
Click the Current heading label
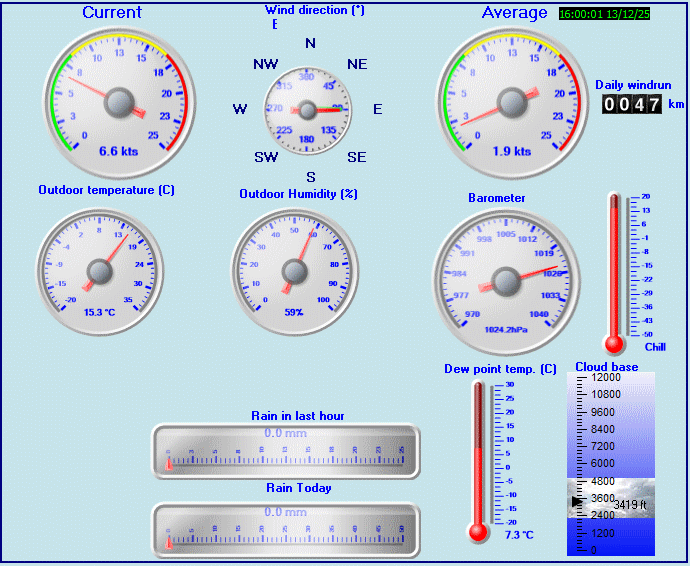coord(112,13)
